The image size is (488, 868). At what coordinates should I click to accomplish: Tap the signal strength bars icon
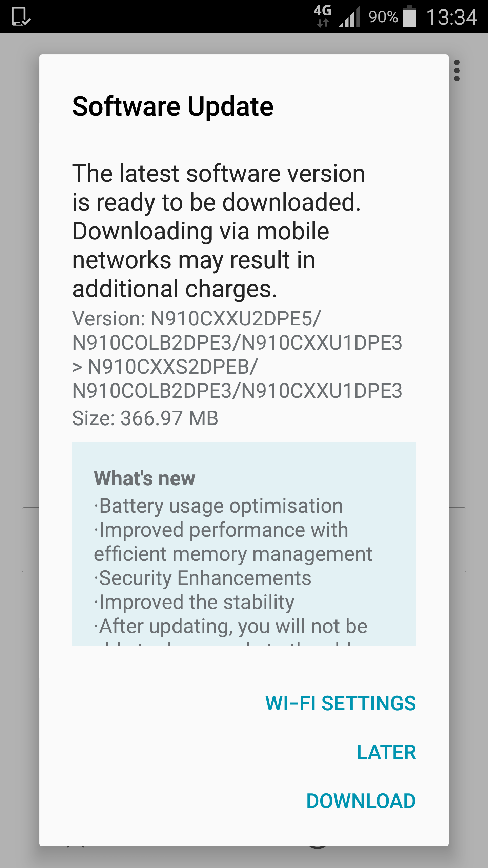tap(350, 17)
